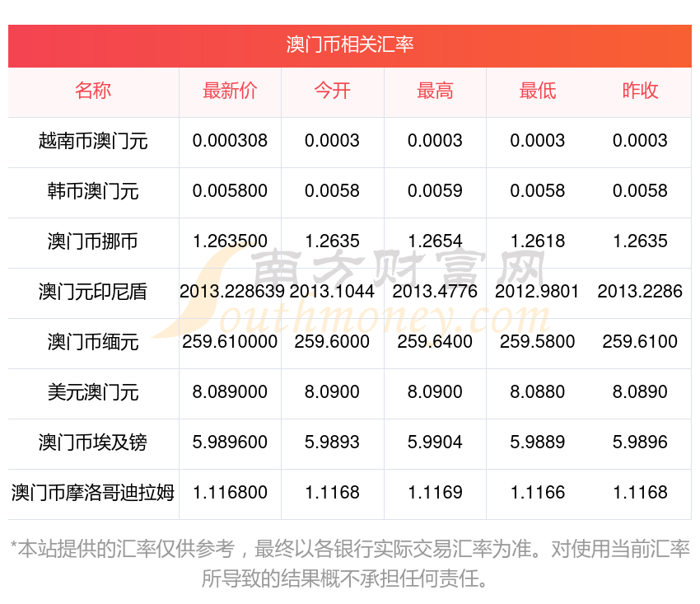Screen dimensions: 700x604
Task: Click the 美元澳门元 previous close 8.0890
Action: [x=640, y=391]
